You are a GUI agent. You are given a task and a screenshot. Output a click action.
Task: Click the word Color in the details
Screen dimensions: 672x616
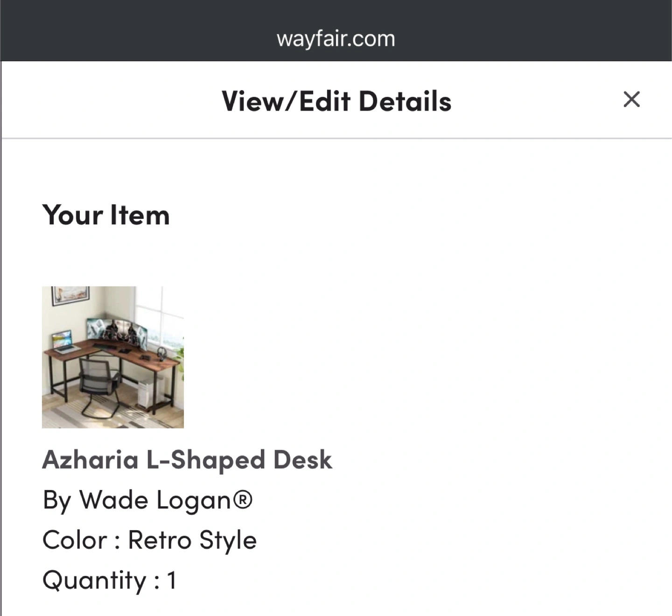pyautogui.click(x=75, y=541)
